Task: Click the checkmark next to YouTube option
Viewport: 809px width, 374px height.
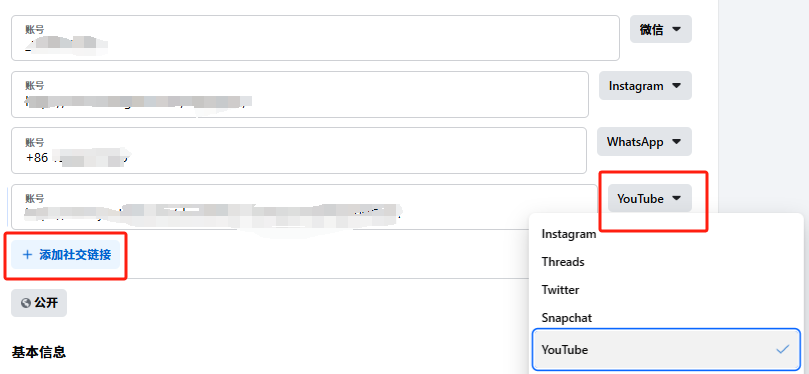Action: click(x=783, y=350)
